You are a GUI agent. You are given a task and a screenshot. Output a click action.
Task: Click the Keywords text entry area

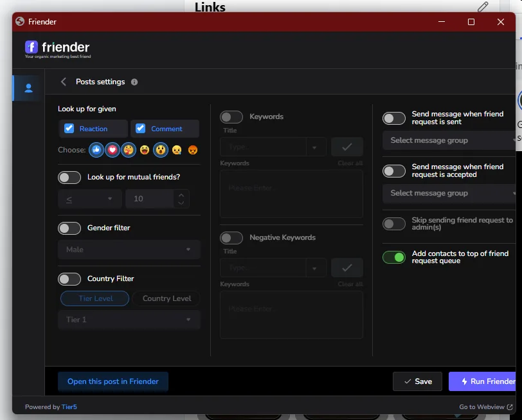[291, 194]
